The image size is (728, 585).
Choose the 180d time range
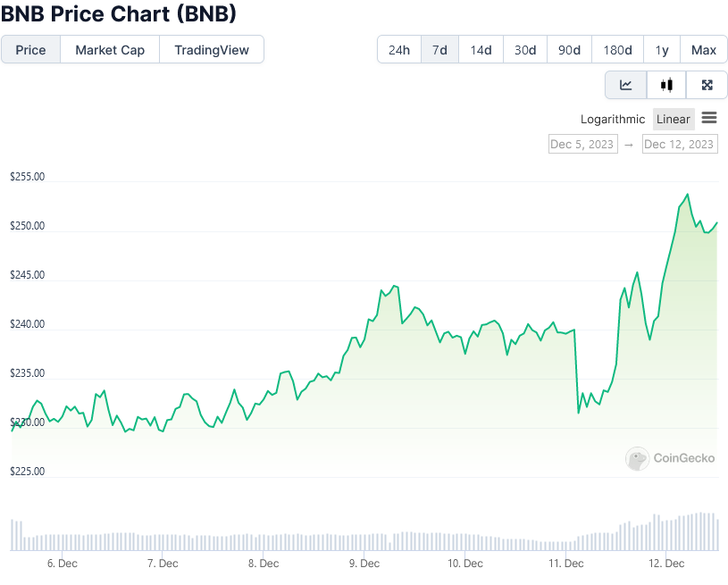[617, 50]
